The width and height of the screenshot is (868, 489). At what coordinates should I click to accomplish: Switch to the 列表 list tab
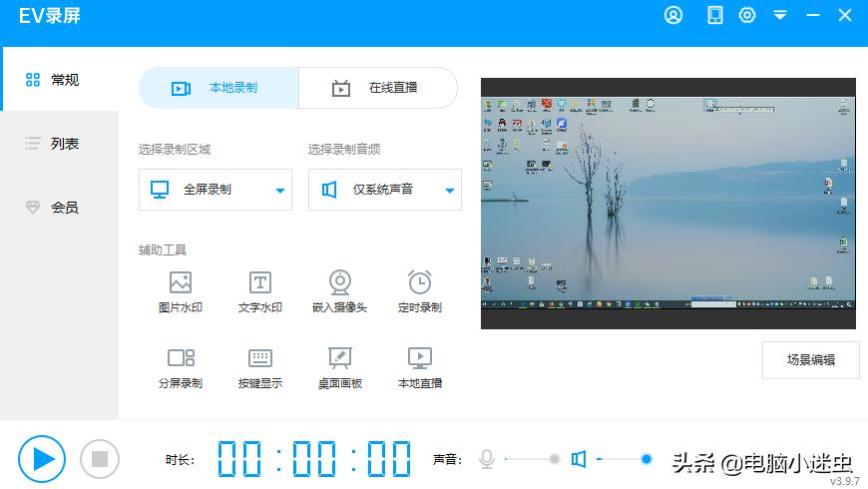coord(59,144)
